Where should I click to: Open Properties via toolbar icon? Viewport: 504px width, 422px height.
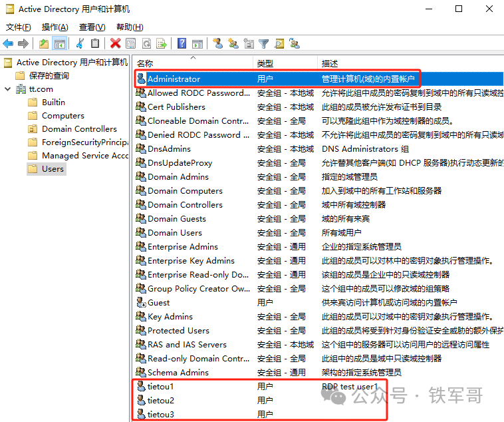(x=130, y=43)
